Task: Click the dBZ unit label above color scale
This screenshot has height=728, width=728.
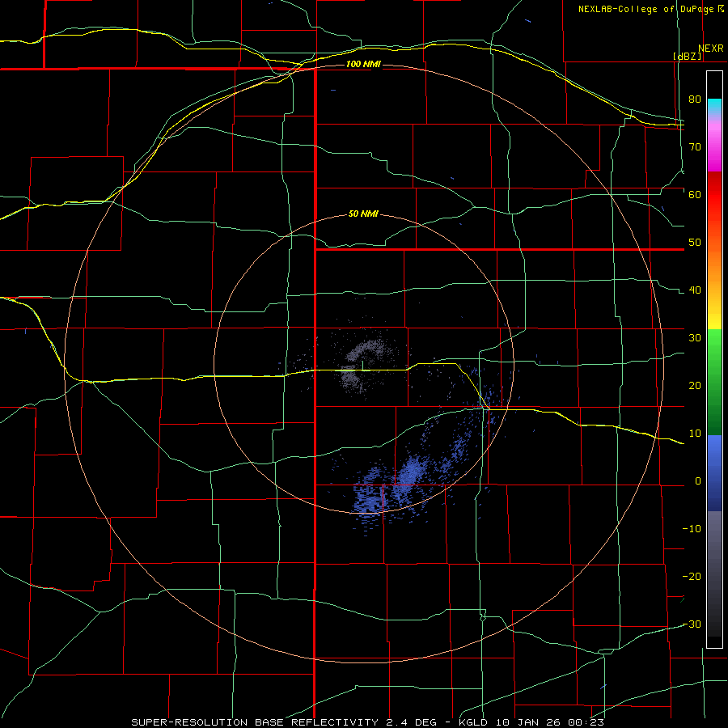Action: [x=687, y=56]
